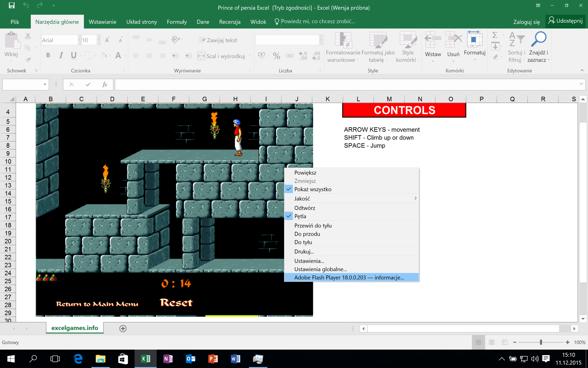Toggle the Pętla loop option
The image size is (588, 368).
300,216
